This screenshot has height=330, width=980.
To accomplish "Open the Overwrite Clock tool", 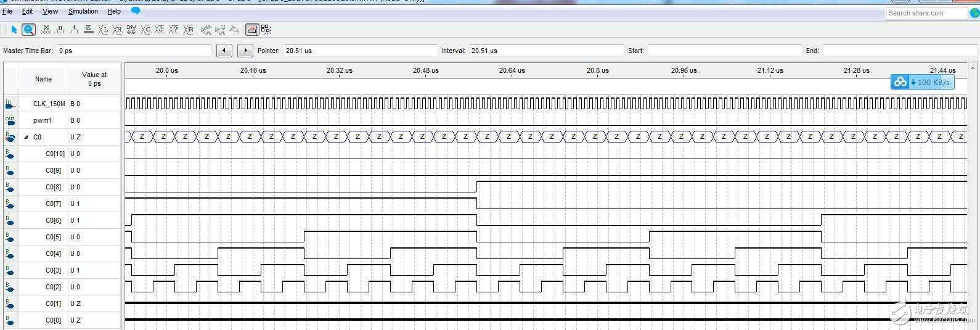I will (160, 29).
